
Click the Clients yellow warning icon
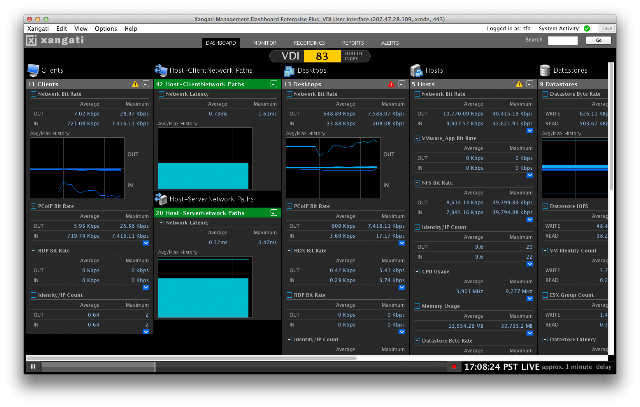[x=135, y=84]
